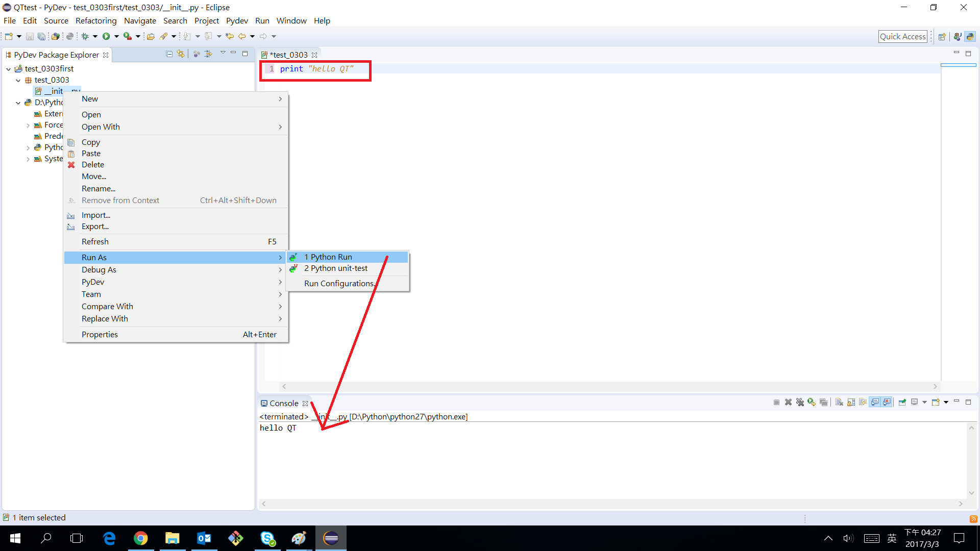
Task: Choose Run Configurations from submenu
Action: point(347,284)
